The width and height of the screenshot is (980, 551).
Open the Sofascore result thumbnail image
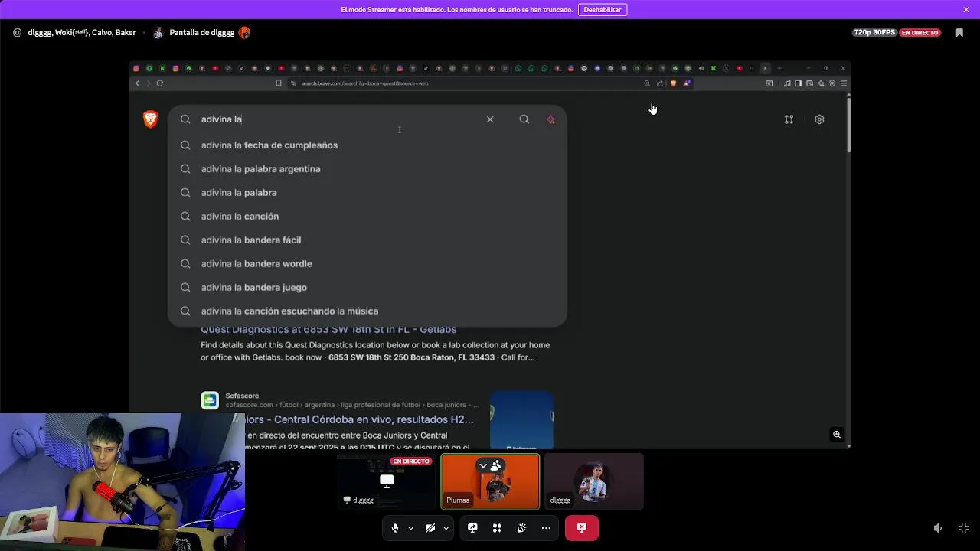coord(521,419)
